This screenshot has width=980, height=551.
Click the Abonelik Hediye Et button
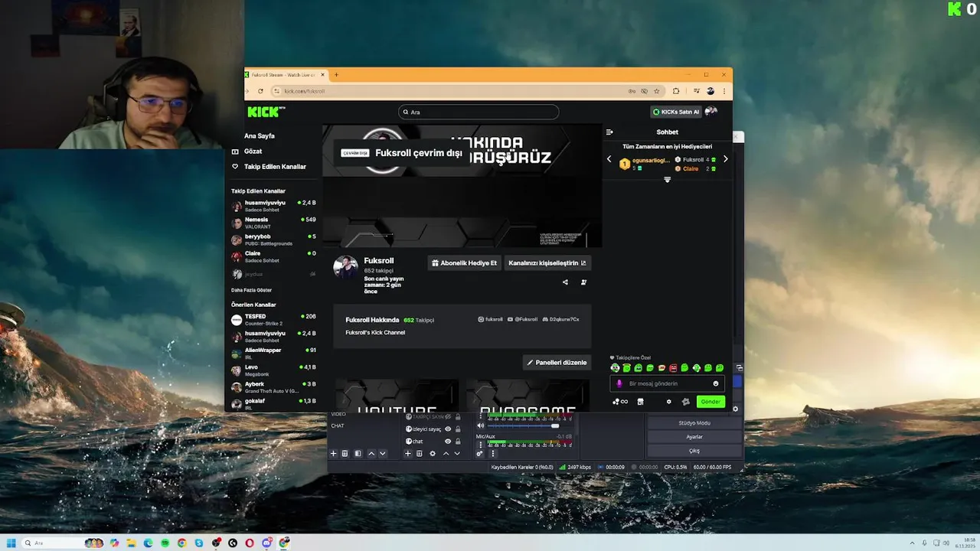(x=465, y=263)
